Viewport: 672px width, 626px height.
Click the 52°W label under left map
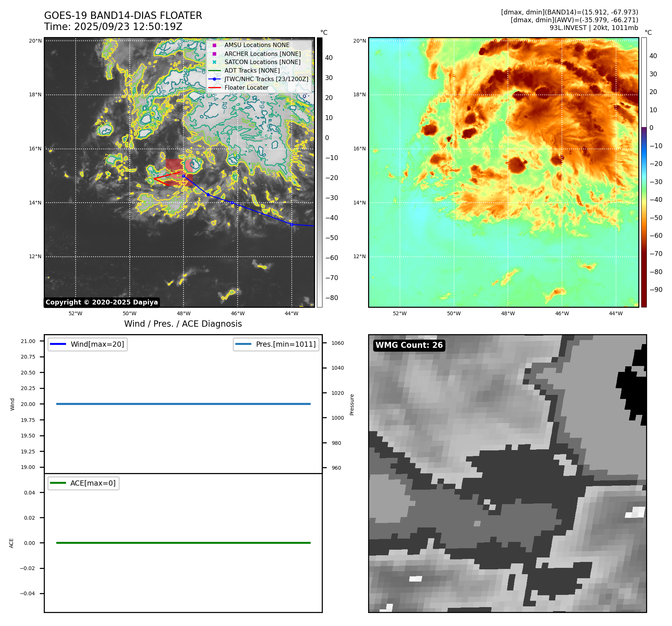pos(76,313)
